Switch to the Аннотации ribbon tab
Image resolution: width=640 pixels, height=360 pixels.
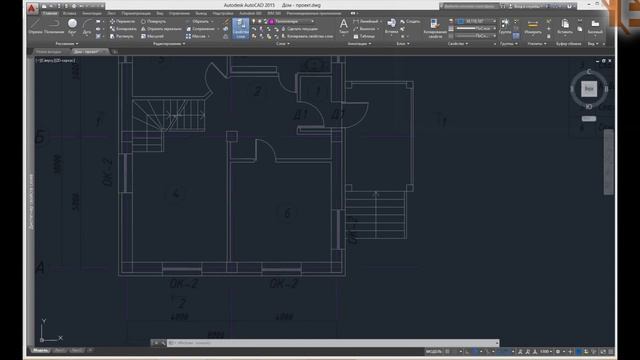point(91,13)
